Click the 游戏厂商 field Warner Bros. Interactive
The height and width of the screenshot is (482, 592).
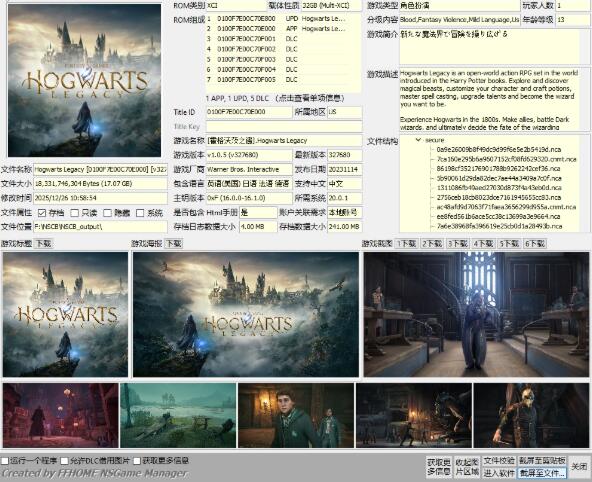coord(249,169)
